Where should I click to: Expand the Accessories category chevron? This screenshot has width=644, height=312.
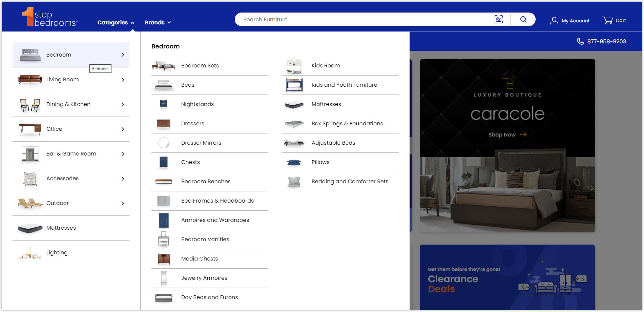123,179
